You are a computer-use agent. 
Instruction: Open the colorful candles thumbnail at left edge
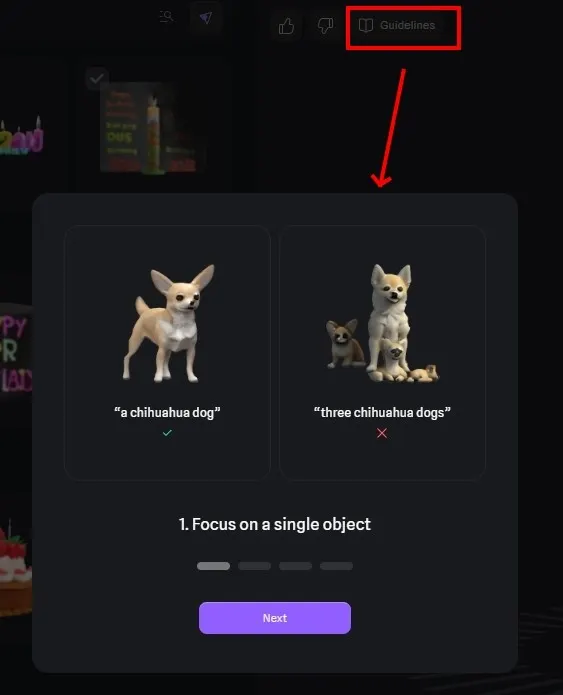(x=21, y=135)
